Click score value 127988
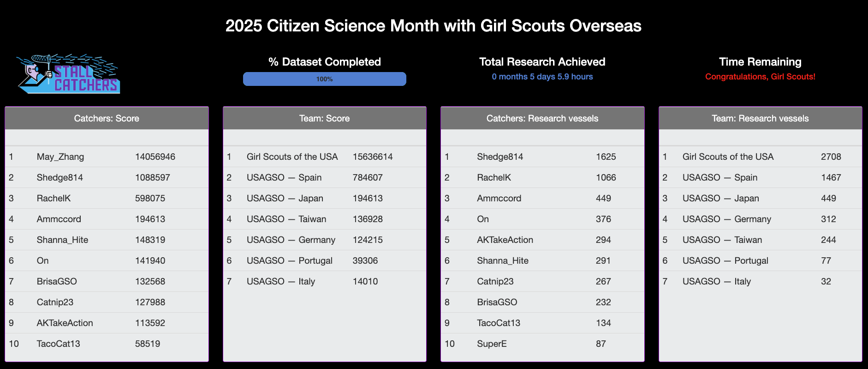 pos(150,302)
